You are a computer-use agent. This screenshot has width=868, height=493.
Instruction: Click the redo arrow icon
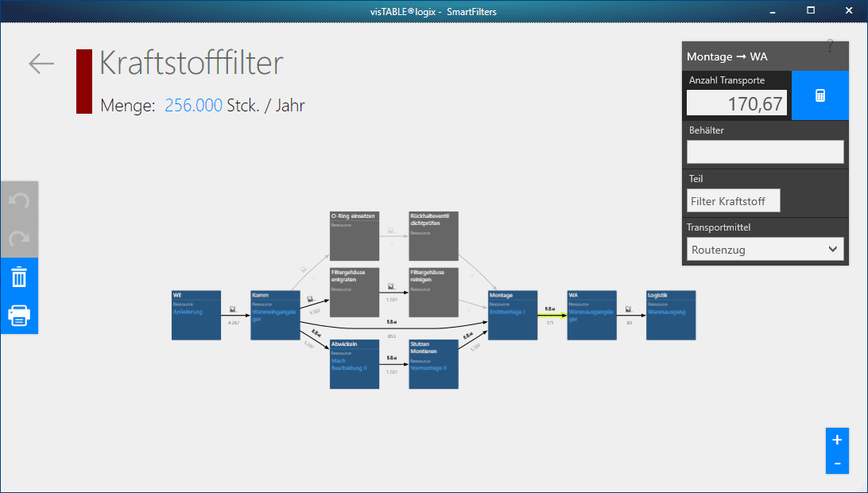(x=19, y=238)
